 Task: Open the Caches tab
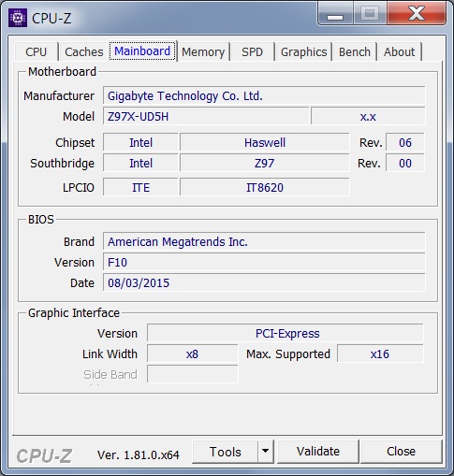84,51
